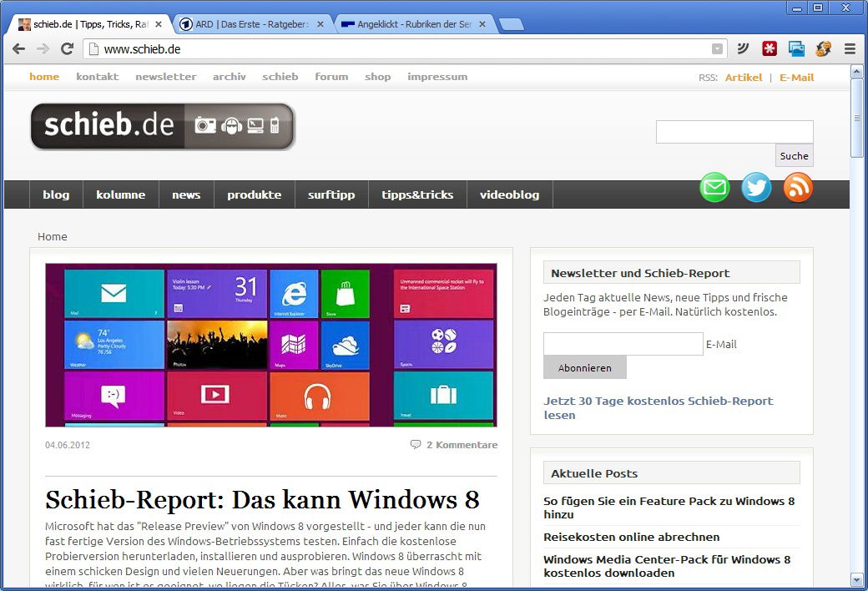Open headline Schieb-Report: Das kann Windows 8
This screenshot has width=868, height=591.
(x=262, y=499)
